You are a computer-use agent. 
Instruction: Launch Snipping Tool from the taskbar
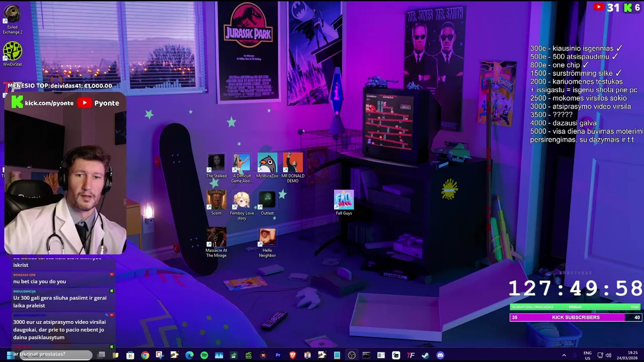pos(159,355)
